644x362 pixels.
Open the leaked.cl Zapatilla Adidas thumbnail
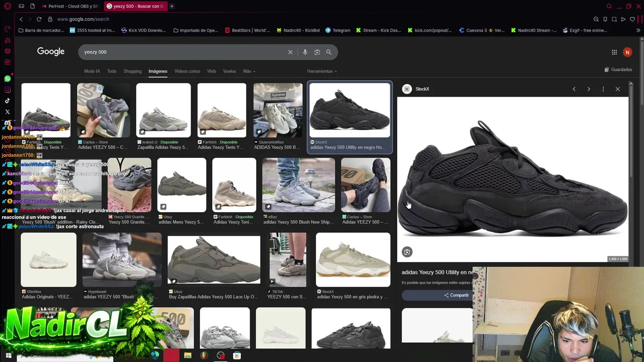coord(164,111)
